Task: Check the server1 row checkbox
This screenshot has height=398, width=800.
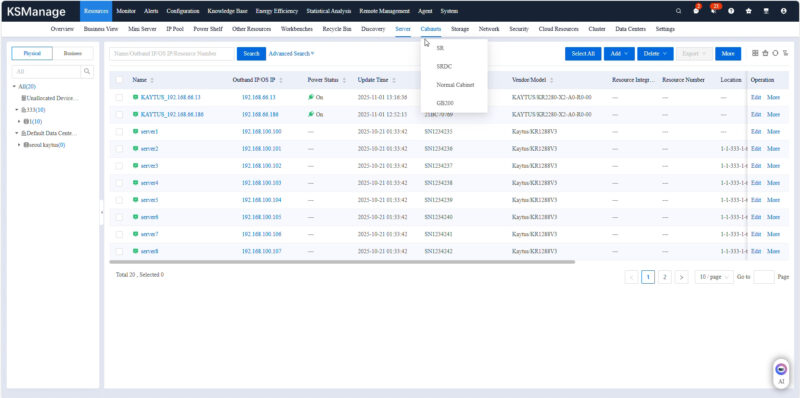Action: point(119,132)
